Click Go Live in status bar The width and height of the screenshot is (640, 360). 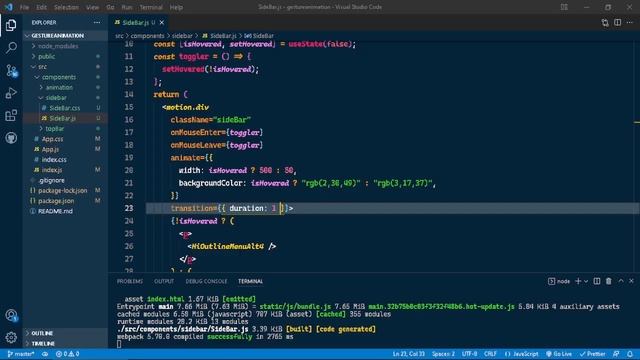[559, 354]
